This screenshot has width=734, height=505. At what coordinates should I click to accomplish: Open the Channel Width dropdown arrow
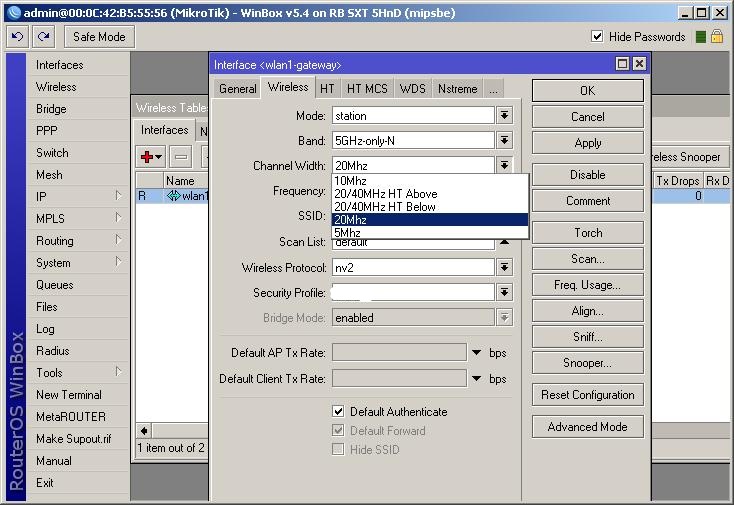point(504,165)
